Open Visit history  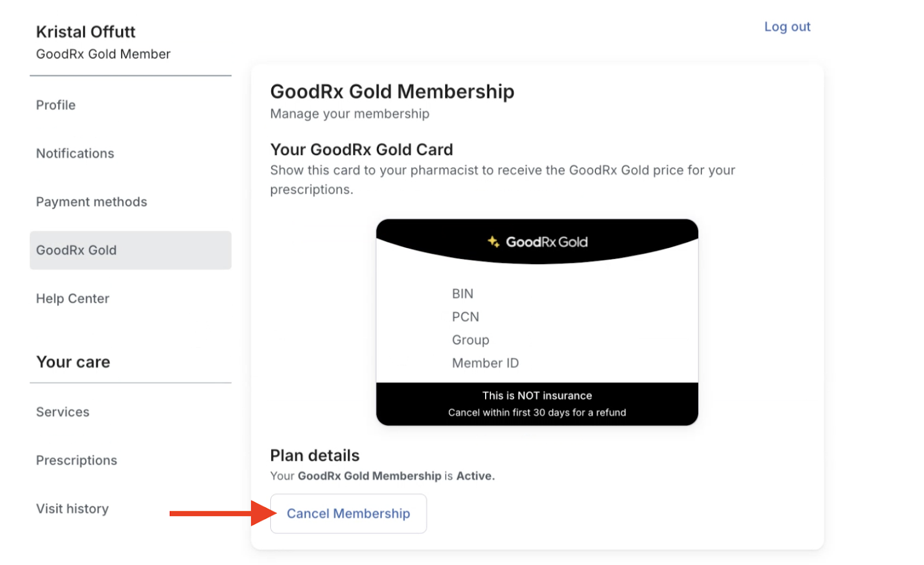[72, 508]
